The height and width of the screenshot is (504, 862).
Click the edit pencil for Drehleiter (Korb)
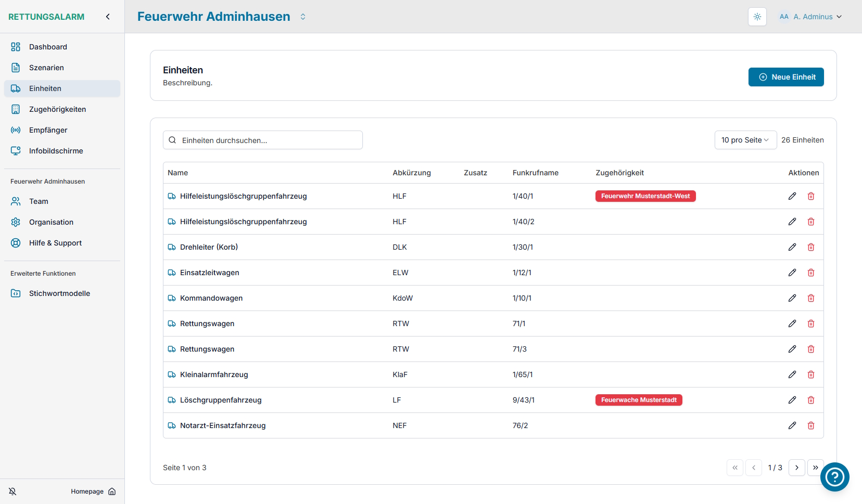coord(792,247)
